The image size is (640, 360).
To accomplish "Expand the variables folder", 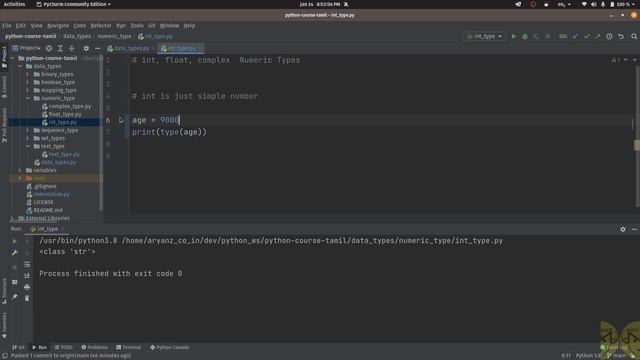I will click(x=20, y=170).
